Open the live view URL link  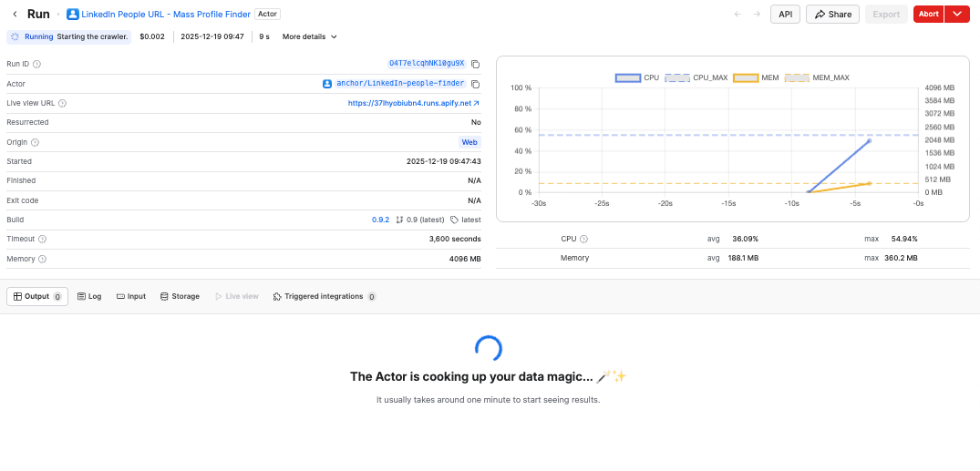point(414,103)
